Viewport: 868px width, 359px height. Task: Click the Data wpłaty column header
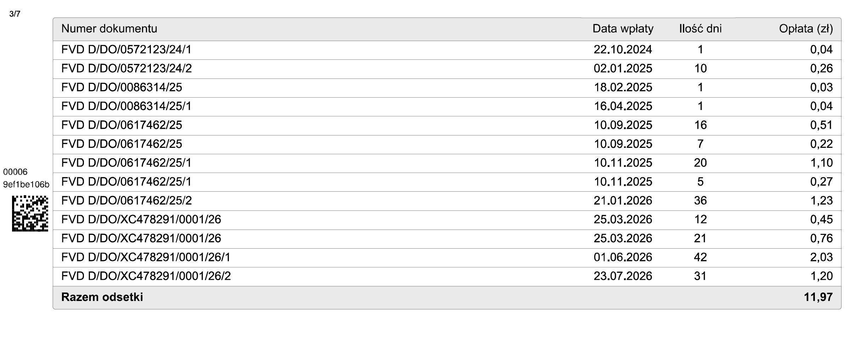click(x=623, y=29)
